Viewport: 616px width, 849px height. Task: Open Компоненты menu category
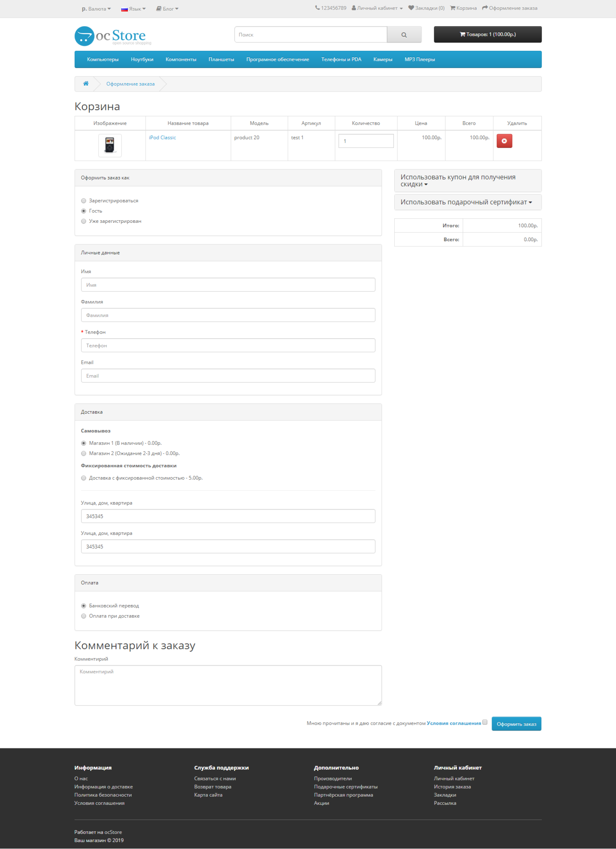pos(181,59)
